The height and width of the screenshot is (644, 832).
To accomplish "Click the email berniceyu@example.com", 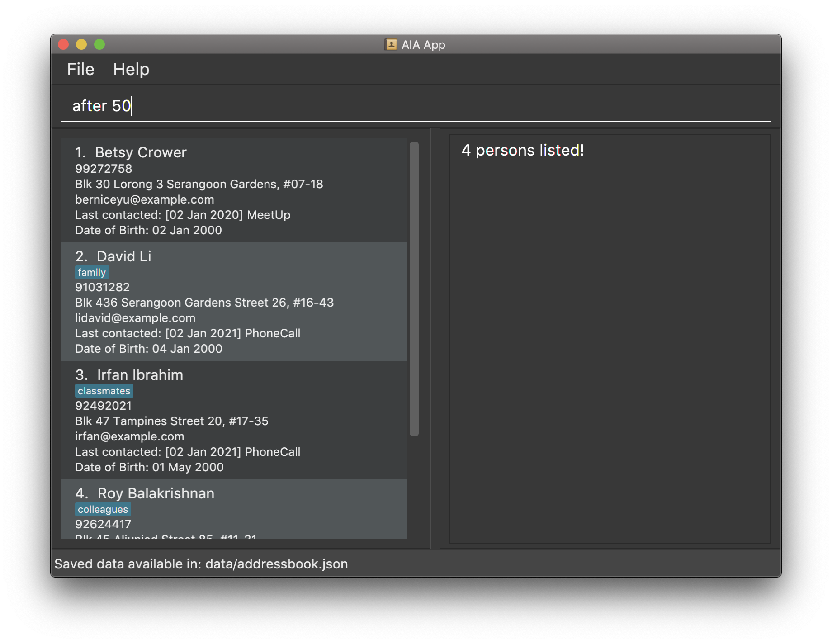I will (x=145, y=199).
